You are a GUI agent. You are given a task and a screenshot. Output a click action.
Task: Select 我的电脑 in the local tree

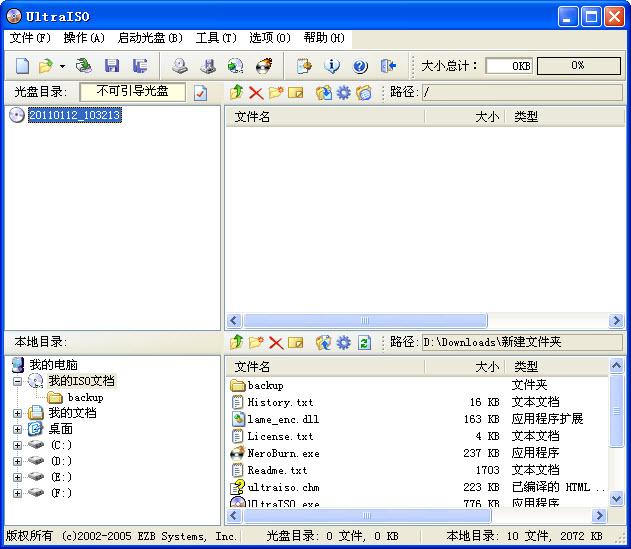click(54, 365)
